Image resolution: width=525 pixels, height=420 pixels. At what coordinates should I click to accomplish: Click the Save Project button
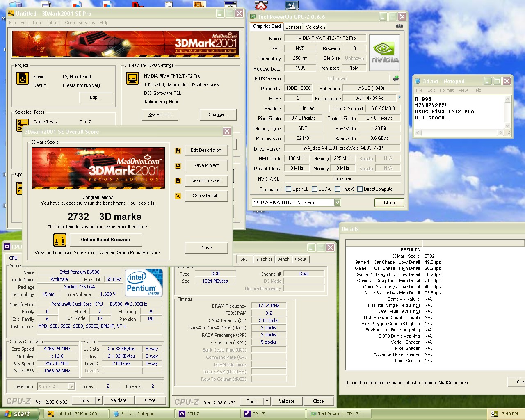click(x=206, y=165)
